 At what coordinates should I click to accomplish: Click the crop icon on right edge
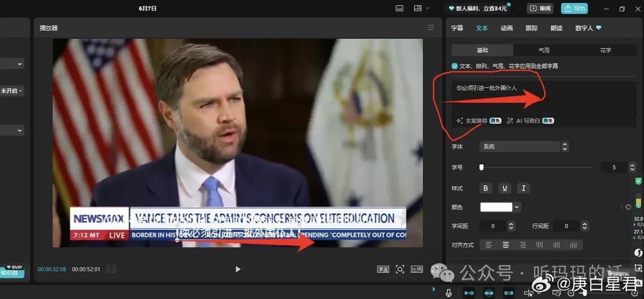[639, 268]
